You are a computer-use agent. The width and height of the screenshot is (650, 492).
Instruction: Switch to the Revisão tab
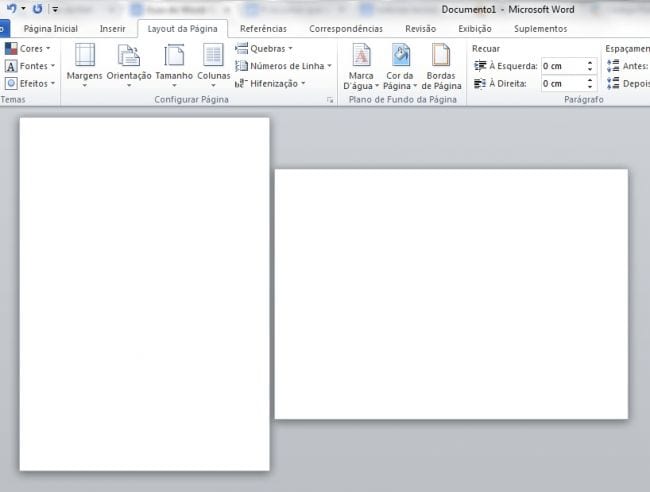(420, 29)
